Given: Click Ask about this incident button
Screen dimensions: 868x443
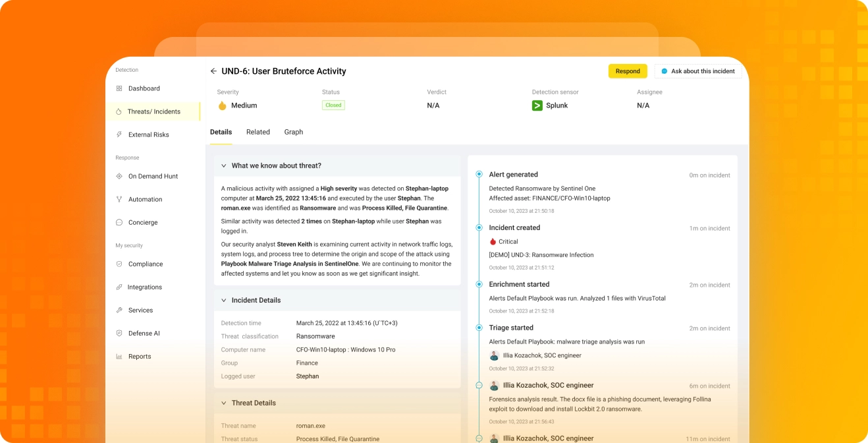Looking at the screenshot, I should click(698, 71).
